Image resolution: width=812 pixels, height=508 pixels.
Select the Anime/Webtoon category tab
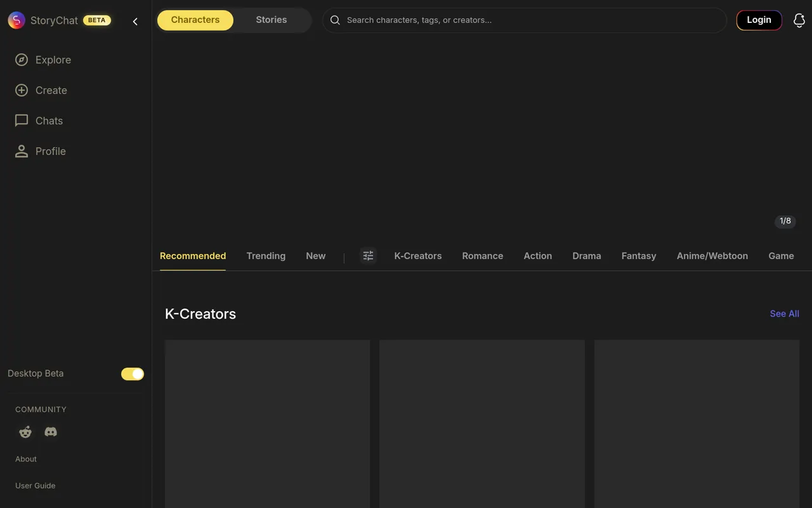tap(712, 256)
